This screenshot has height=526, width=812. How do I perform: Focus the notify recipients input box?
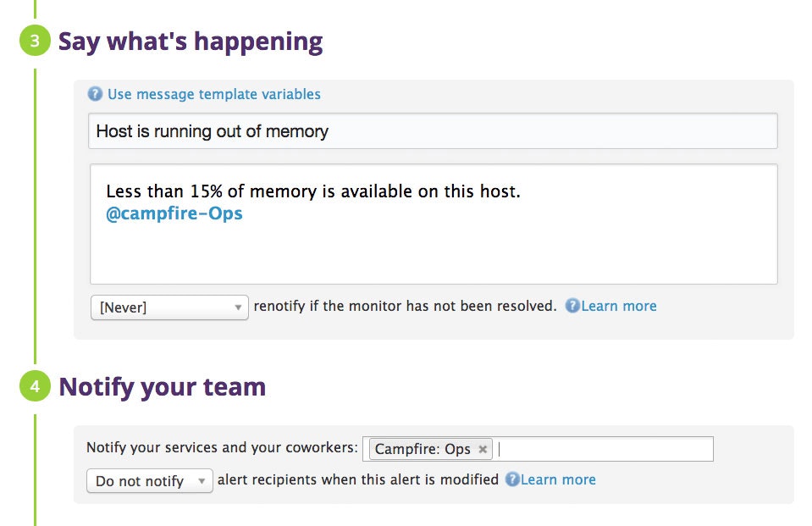(x=603, y=449)
